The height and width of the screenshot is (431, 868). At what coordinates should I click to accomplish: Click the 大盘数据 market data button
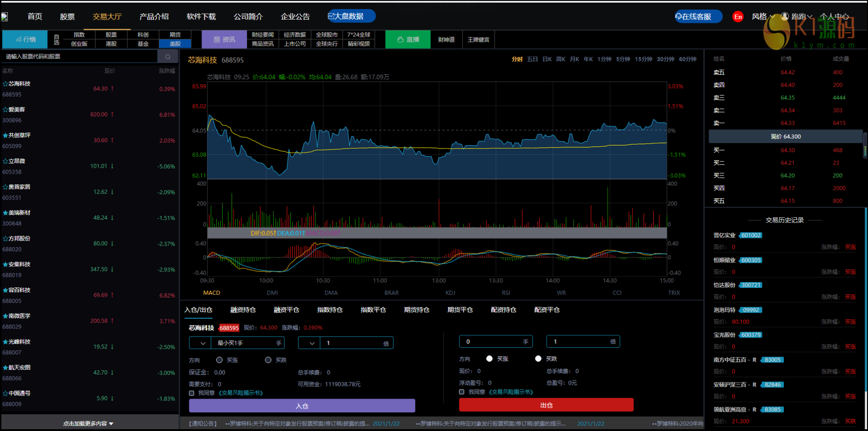pos(351,16)
